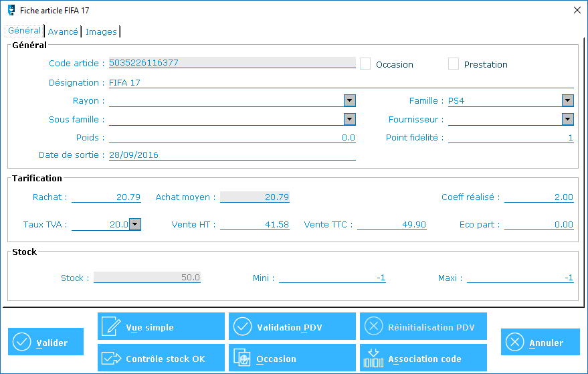
Task: Click the Validation PDV button label
Action: [x=290, y=327]
